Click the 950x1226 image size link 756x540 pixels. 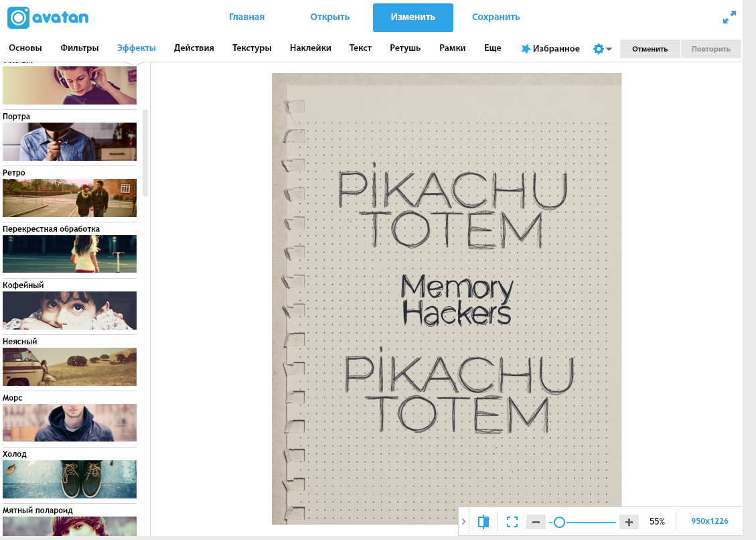pos(709,521)
